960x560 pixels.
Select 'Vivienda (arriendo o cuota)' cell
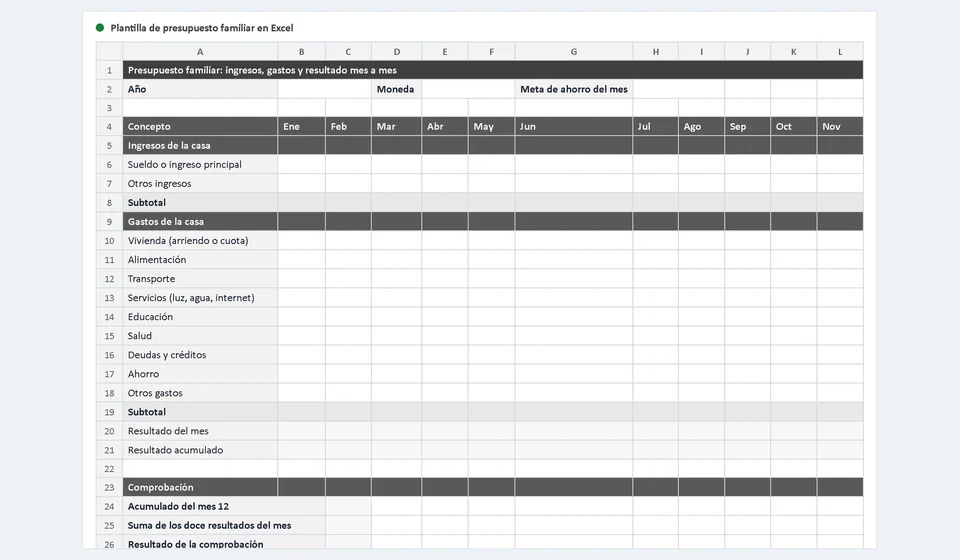[200, 241]
